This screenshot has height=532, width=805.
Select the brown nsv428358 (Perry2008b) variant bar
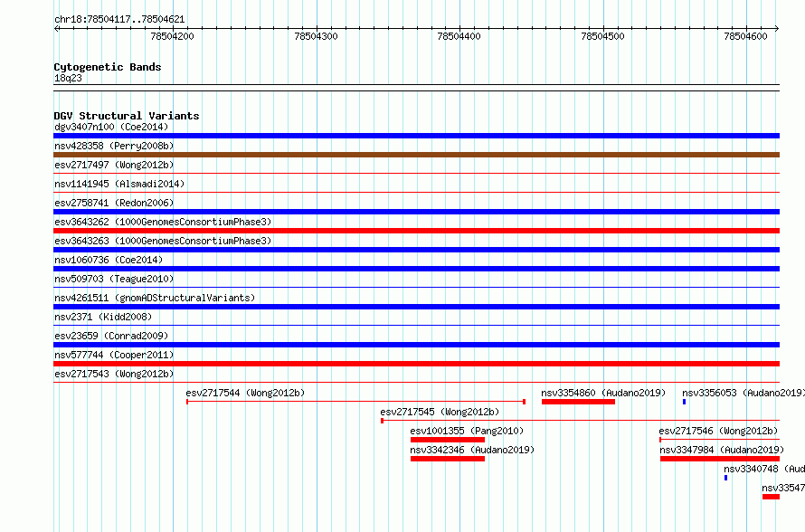[416, 155]
